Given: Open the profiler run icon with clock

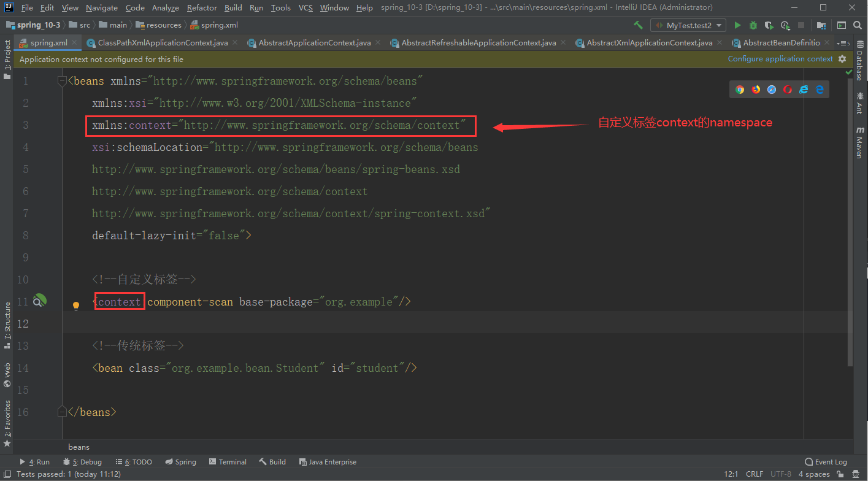Looking at the screenshot, I should (785, 25).
